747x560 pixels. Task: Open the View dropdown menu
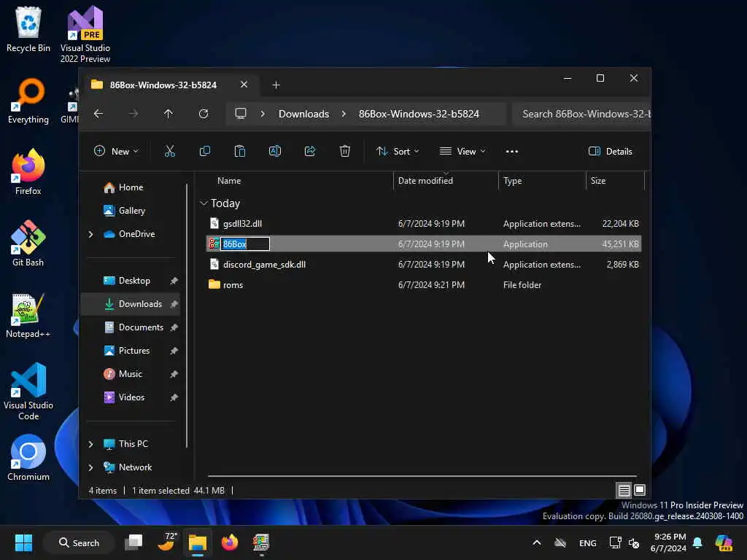[x=462, y=152]
